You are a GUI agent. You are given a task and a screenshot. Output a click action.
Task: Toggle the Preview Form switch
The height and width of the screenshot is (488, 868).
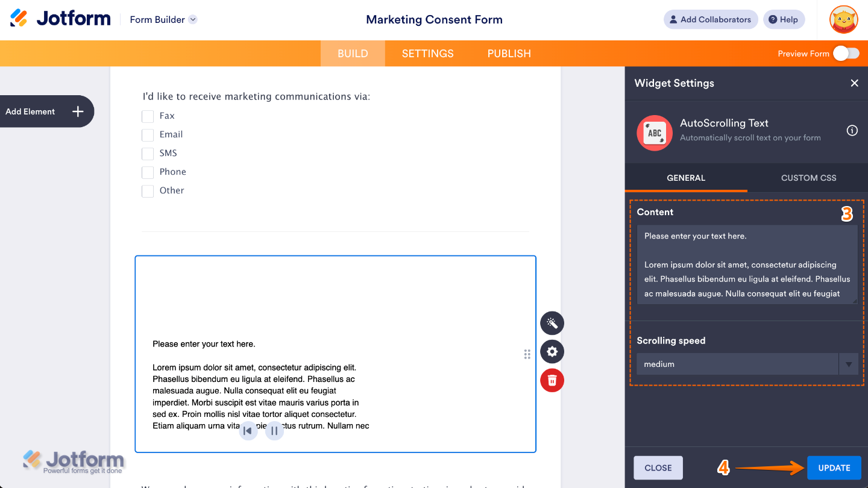846,53
